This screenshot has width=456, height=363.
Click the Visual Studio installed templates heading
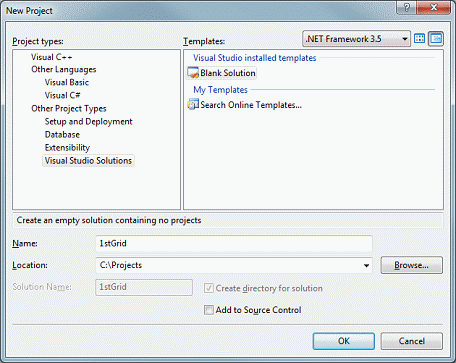[x=255, y=58]
